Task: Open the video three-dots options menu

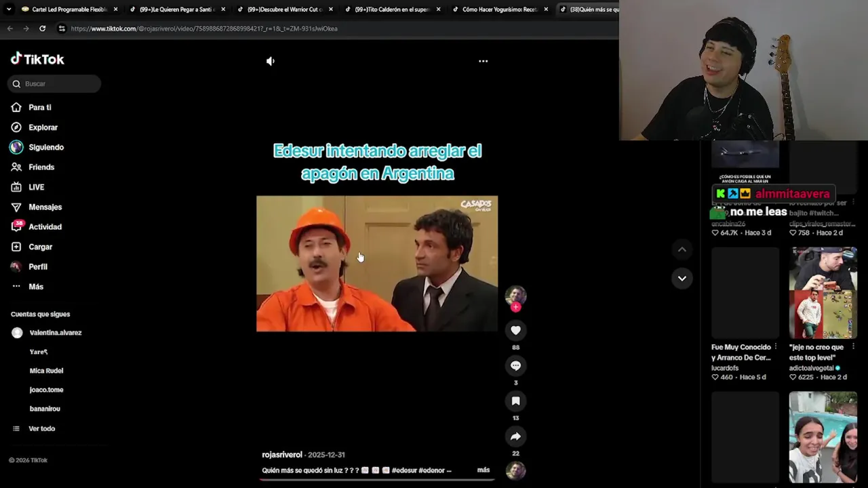Action: (483, 61)
